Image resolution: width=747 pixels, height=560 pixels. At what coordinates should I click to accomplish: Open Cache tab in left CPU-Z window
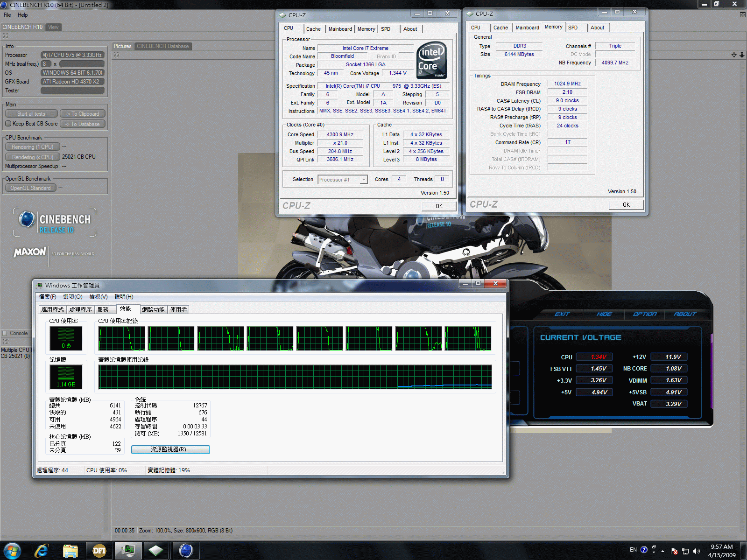point(313,29)
